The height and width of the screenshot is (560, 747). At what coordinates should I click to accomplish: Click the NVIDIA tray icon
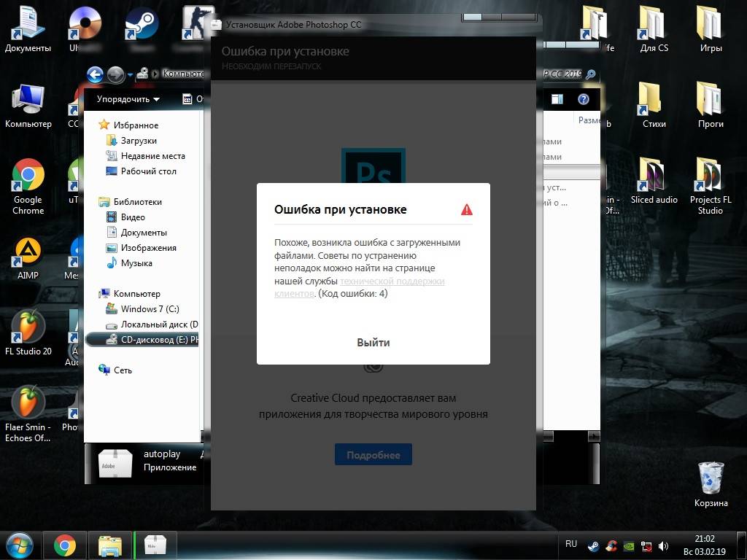click(628, 546)
